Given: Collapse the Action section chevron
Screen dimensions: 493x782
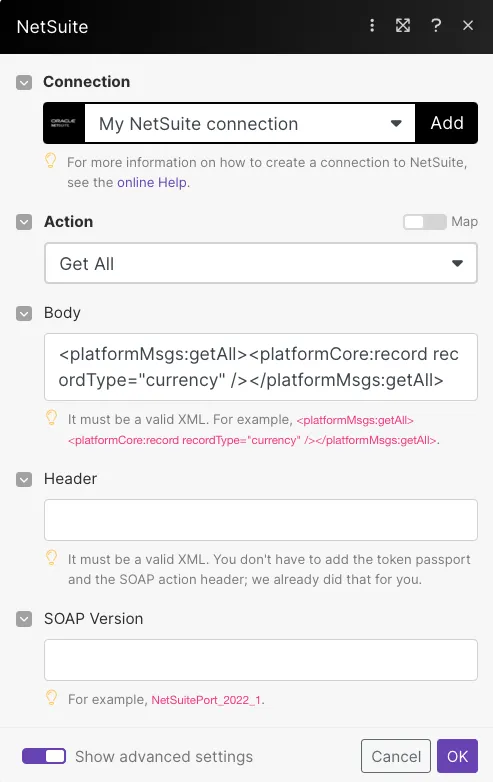Looking at the screenshot, I should [x=24, y=222].
